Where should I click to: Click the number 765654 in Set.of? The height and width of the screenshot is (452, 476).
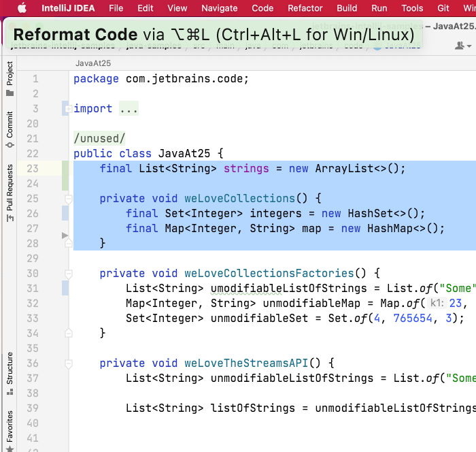pyautogui.click(x=413, y=319)
